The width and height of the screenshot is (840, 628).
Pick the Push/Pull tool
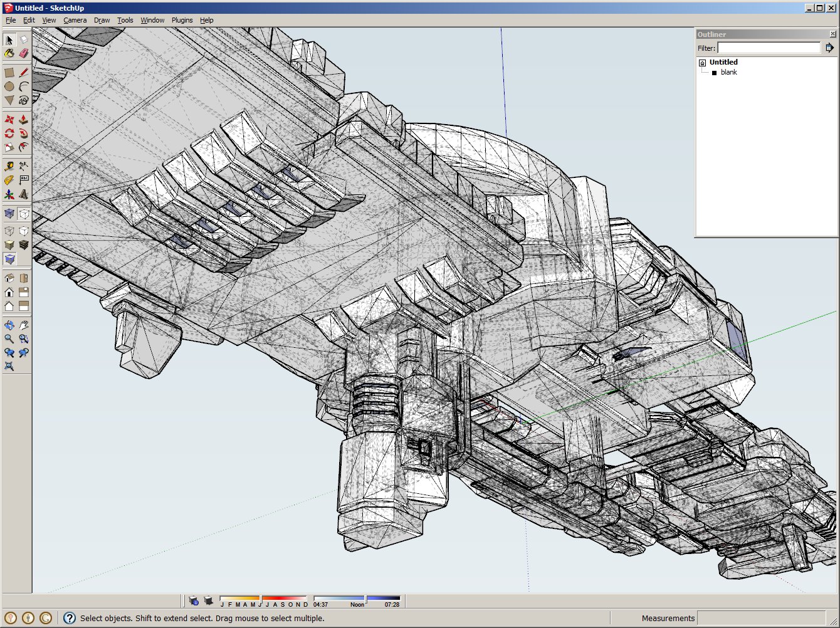pos(24,119)
